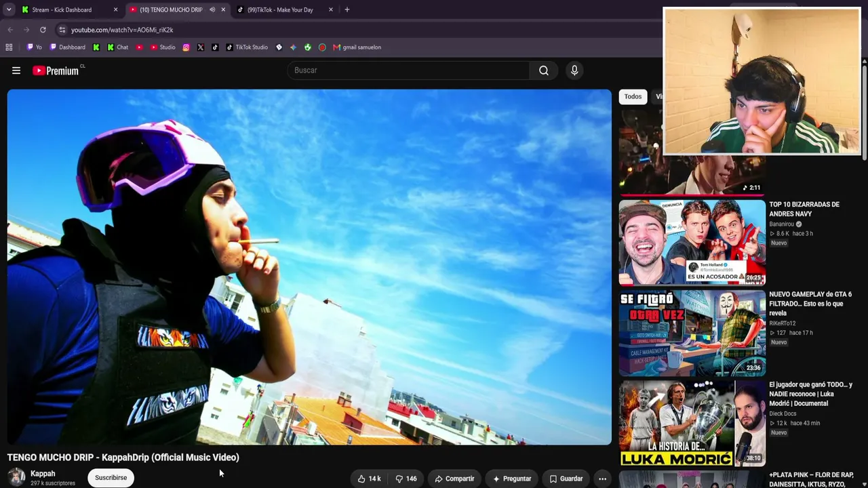Open the 'TikTok Studio' bookmark
Viewport: 868px width, 488px height.
pos(247,47)
